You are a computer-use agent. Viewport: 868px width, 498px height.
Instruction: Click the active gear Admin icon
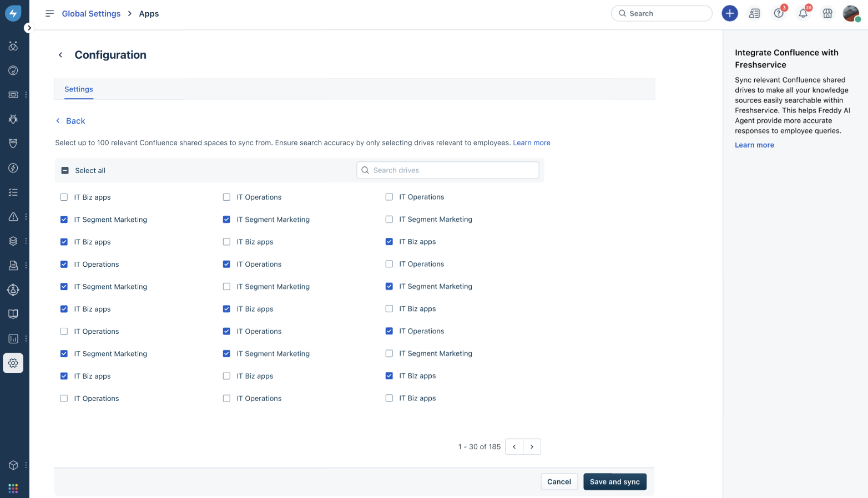pos(13,363)
